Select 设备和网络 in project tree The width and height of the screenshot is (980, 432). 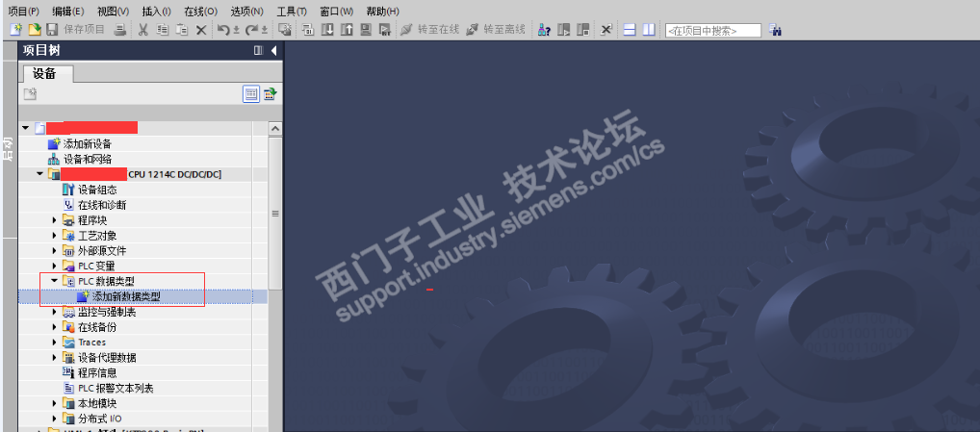pyautogui.click(x=88, y=159)
